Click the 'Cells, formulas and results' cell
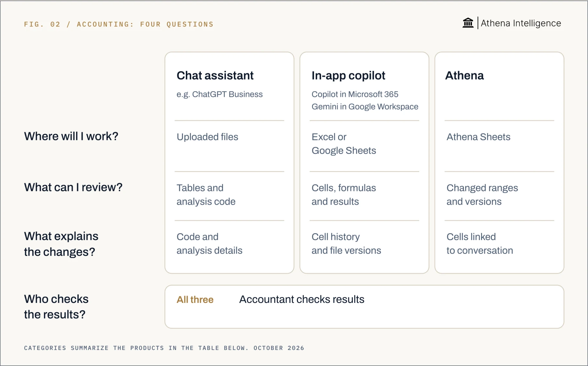 point(344,195)
